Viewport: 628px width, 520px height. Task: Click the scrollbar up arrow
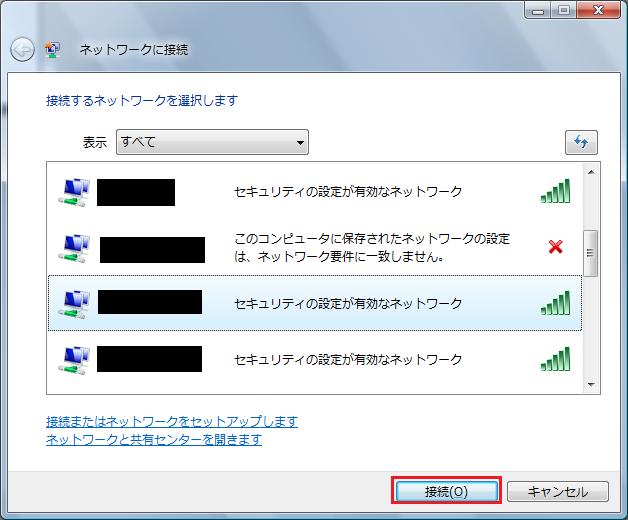(x=591, y=172)
